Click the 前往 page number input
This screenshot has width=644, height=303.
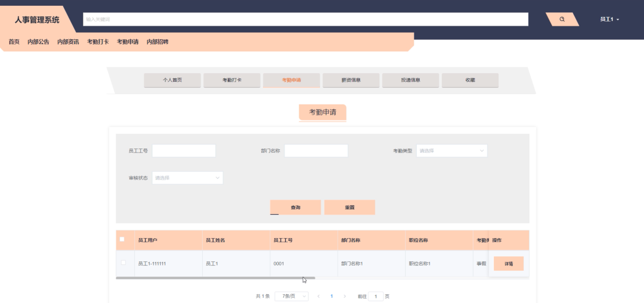376,296
